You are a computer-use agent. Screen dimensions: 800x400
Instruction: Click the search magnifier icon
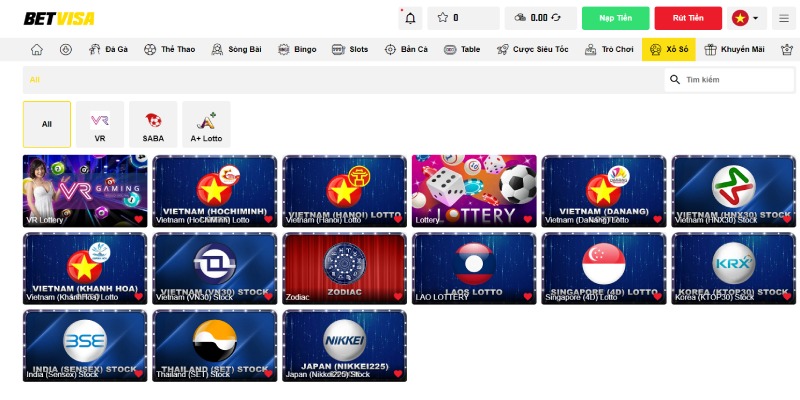pyautogui.click(x=675, y=80)
